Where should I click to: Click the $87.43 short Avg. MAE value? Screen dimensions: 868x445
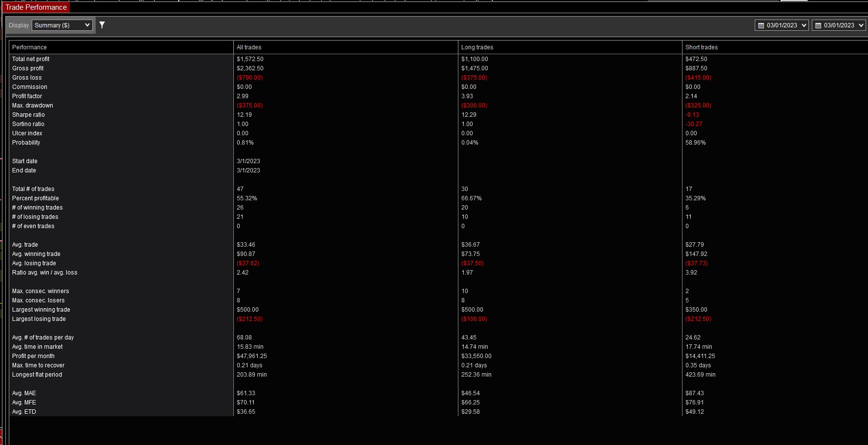click(x=695, y=393)
